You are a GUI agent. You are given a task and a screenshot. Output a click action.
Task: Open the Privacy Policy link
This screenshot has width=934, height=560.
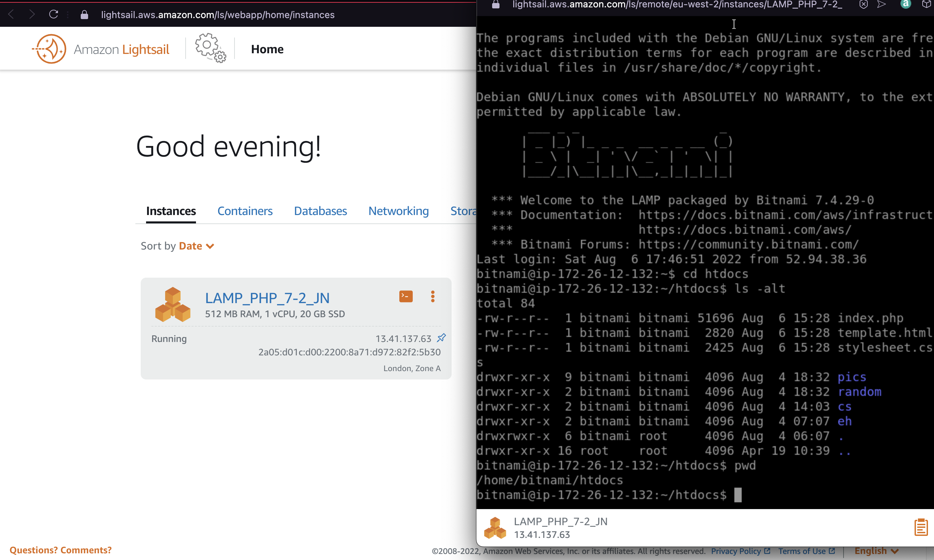(740, 551)
